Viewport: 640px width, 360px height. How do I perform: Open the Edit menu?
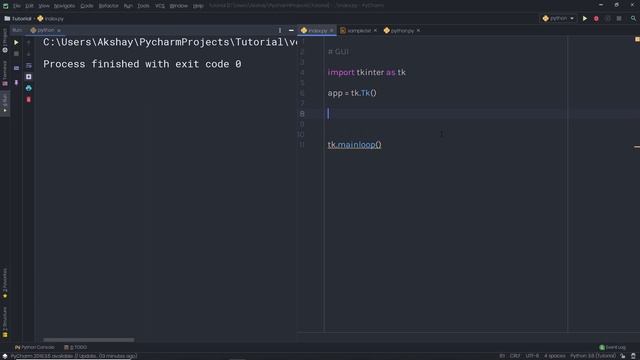click(29, 6)
